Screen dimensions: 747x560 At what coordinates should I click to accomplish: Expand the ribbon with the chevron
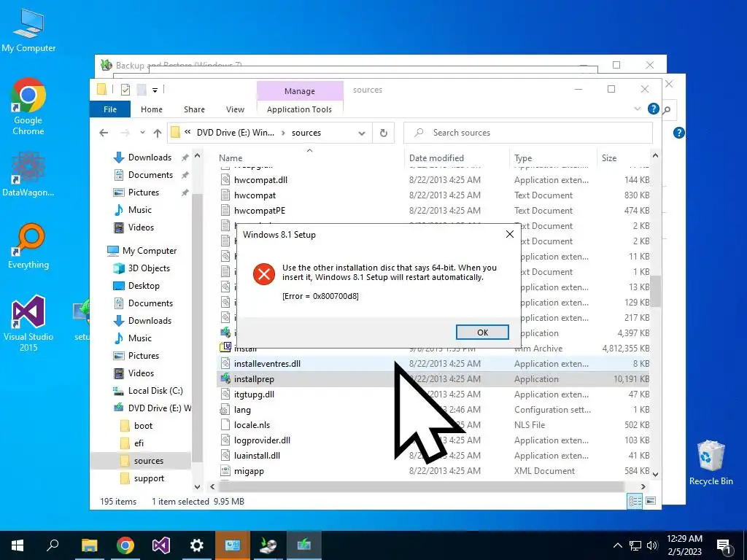[637, 109]
